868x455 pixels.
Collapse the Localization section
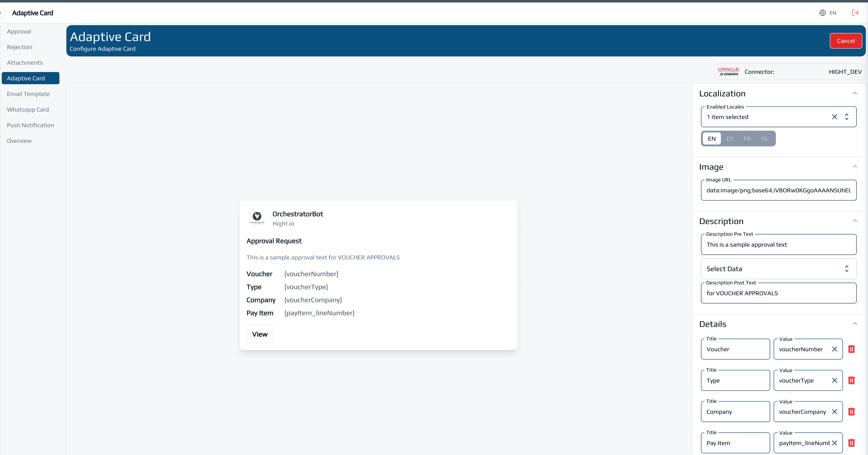pyautogui.click(x=855, y=93)
